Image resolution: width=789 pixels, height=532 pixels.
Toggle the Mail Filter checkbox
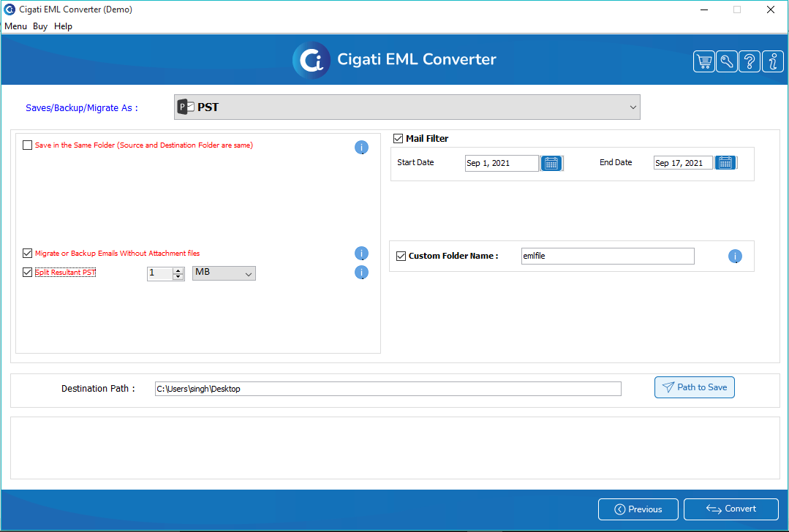coord(398,138)
